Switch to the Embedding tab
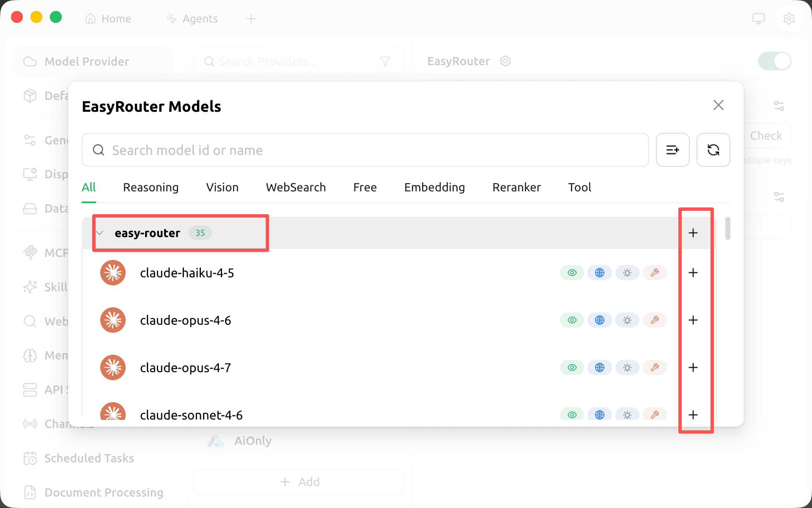Screen dimensions: 812x508 (x=434, y=187)
